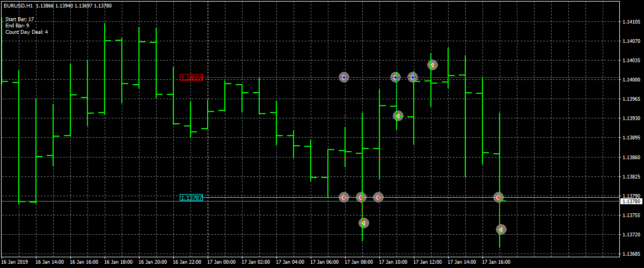Click the 1.13930 price scale value
This screenshot has height=268, width=644.
point(632,118)
